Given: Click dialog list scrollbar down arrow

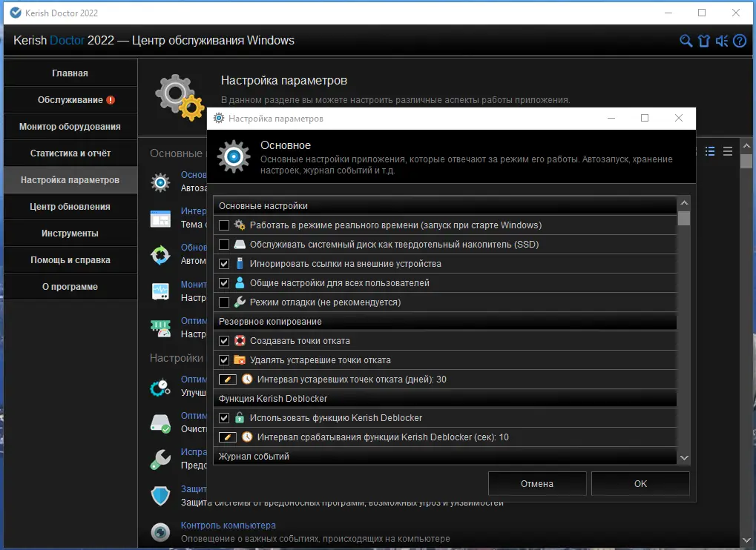Looking at the screenshot, I should click(x=684, y=457).
